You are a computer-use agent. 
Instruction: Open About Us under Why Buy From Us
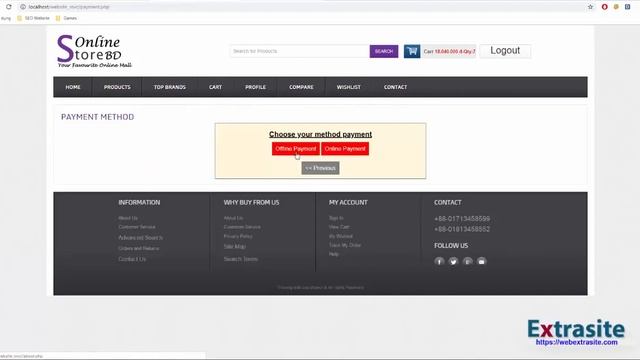coord(233,218)
